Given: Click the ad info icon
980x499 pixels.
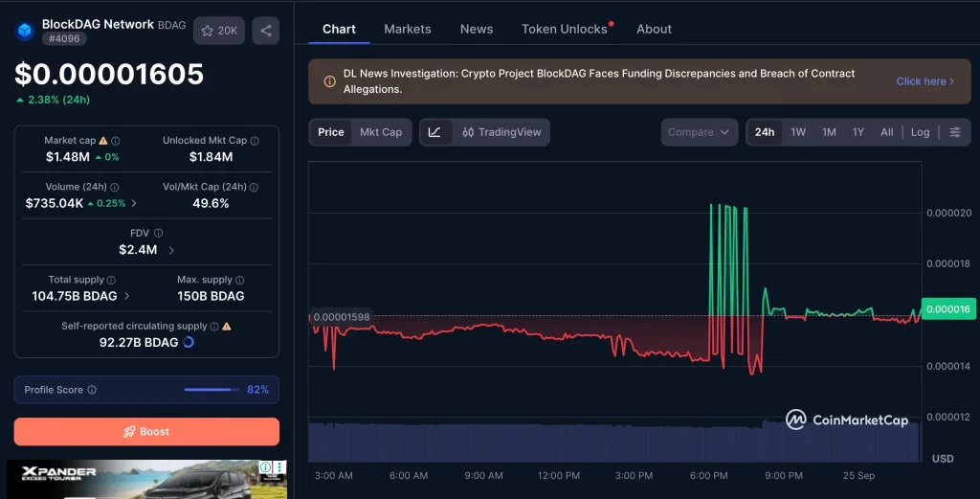Looking at the screenshot, I should 265,467.
